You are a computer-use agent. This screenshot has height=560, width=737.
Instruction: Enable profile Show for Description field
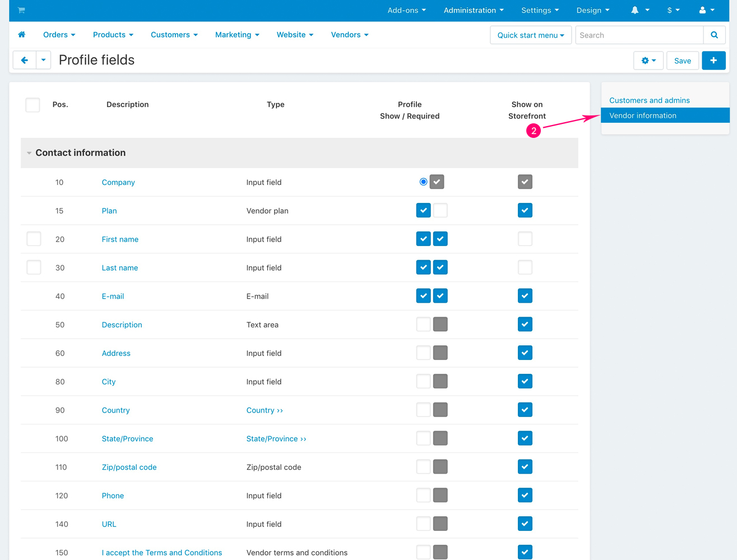point(423,325)
